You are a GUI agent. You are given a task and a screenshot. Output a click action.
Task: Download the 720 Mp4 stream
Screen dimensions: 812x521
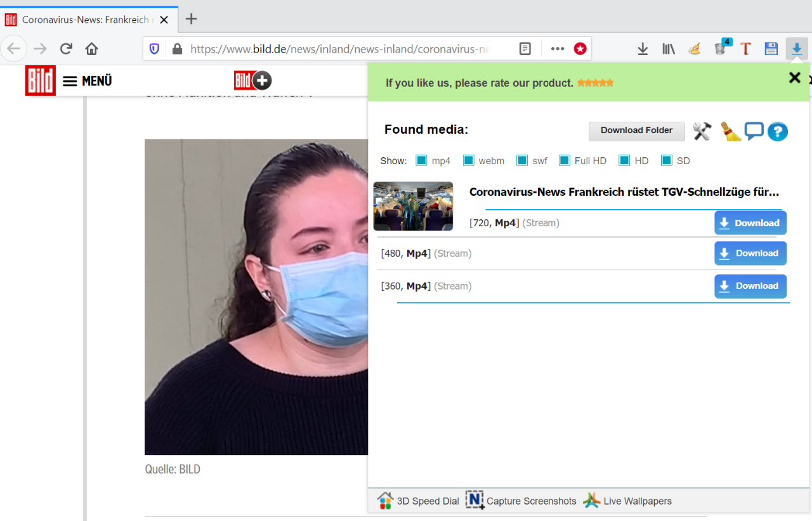[750, 223]
